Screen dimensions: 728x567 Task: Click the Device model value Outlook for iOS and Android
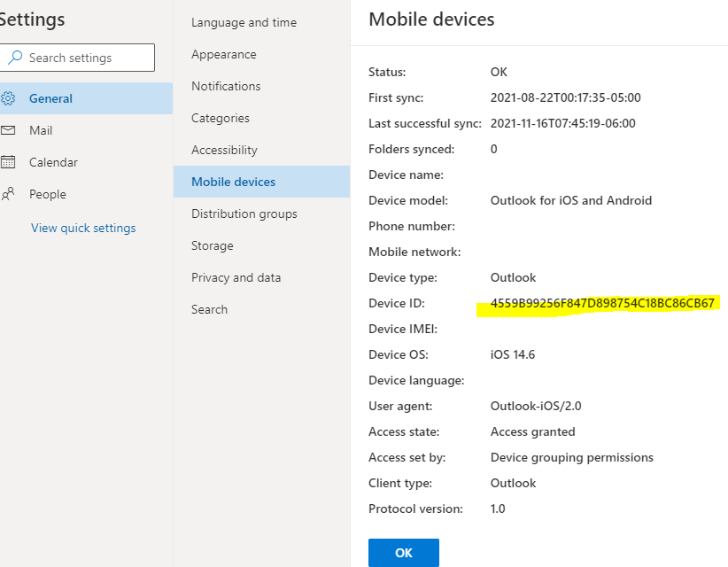[x=571, y=200]
